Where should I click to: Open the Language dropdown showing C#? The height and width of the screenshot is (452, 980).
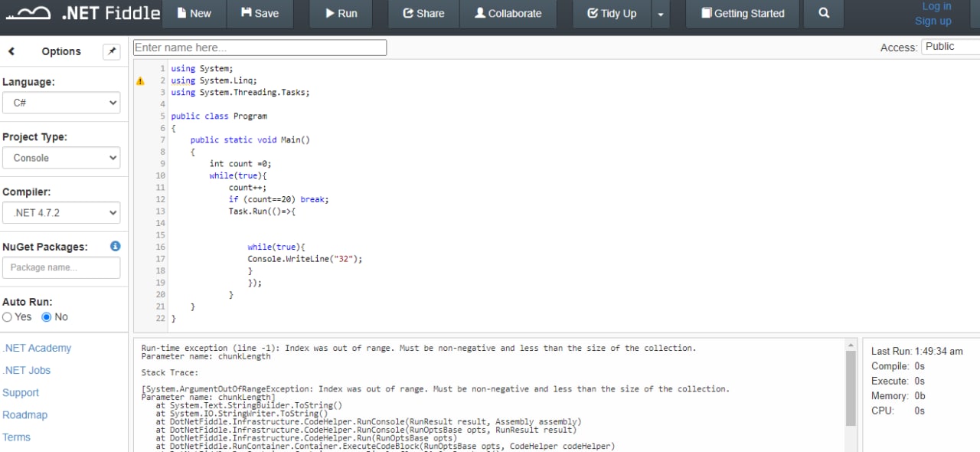click(x=61, y=103)
